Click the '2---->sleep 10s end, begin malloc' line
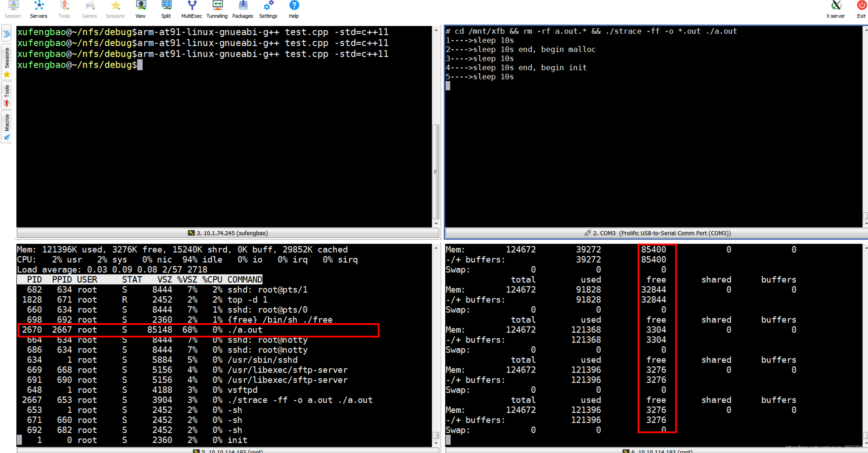The height and width of the screenshot is (453, 868). click(x=521, y=50)
